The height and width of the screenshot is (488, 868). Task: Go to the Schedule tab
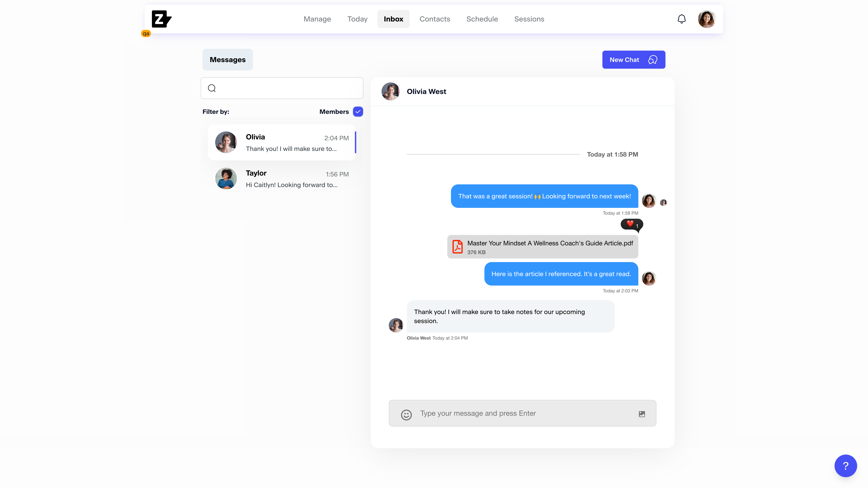pos(482,19)
